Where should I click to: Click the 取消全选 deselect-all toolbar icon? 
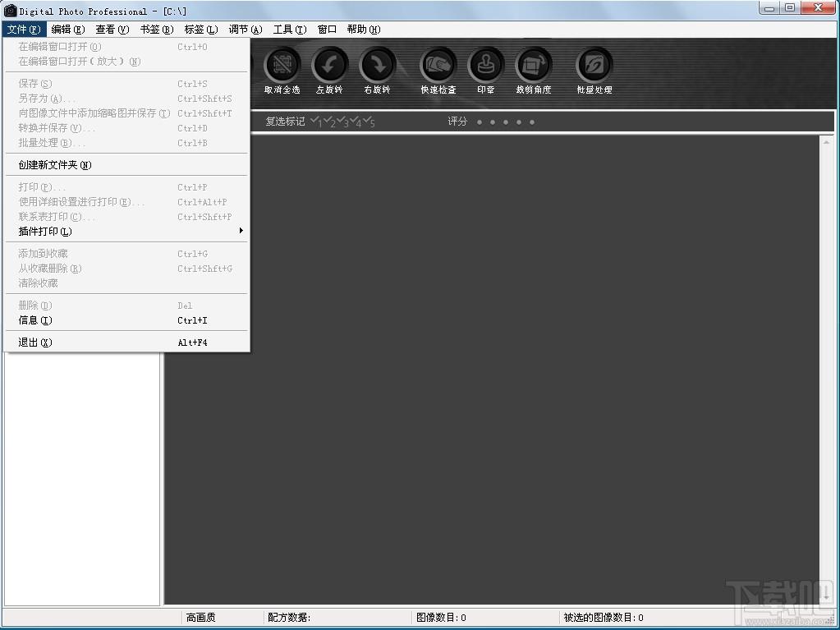(282, 66)
